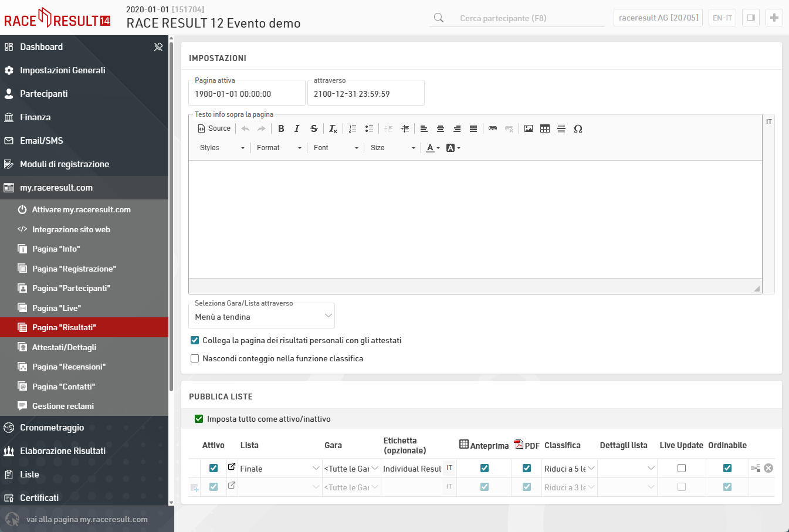Open the special character (Omega) picker
Screen dimensions: 789x532
578,128
